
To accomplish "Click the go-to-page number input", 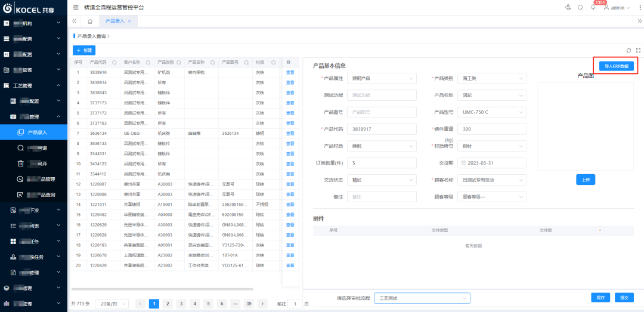I will (x=295, y=304).
